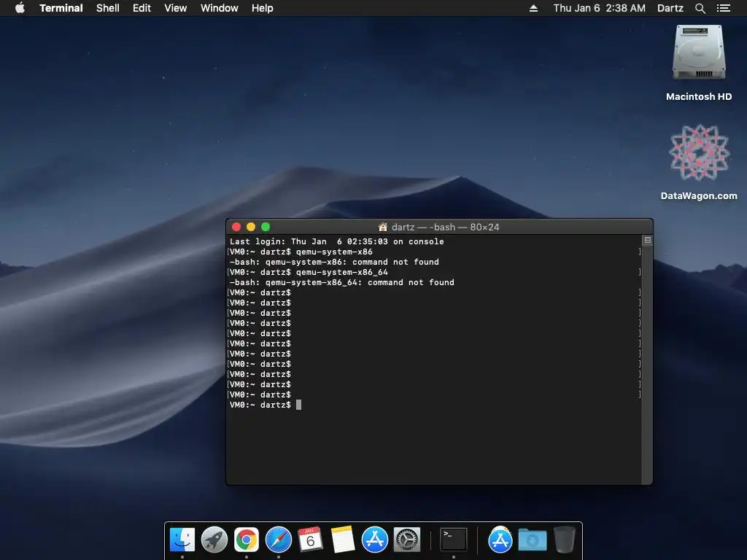The image size is (747, 560).
Task: Open Google Chrome from the Dock
Action: [x=247, y=540]
